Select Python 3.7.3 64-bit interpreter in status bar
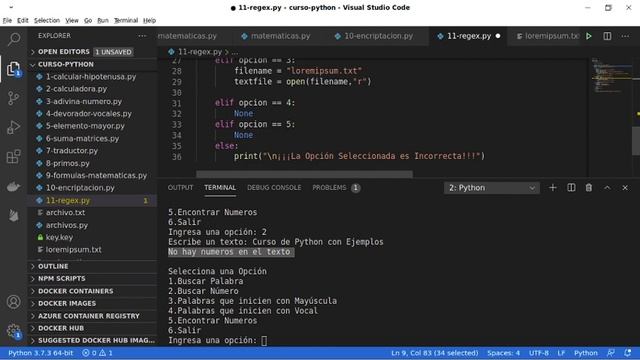Screen dimensions: 640x360 pyautogui.click(x=40, y=353)
